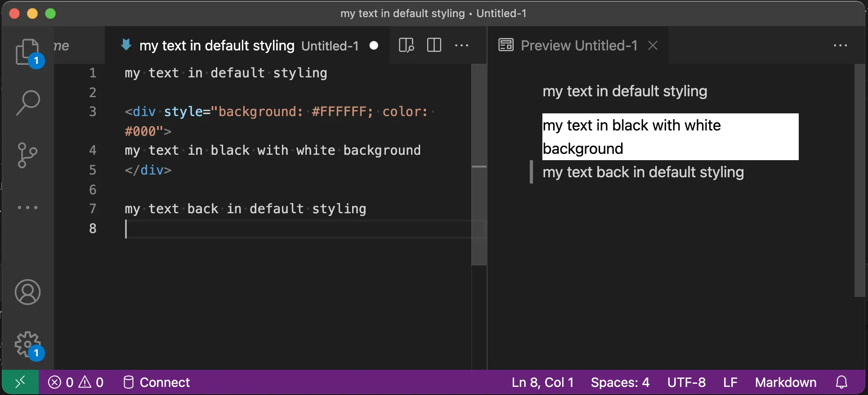Change language mode from Markdown
The width and height of the screenshot is (868, 395).
[786, 382]
